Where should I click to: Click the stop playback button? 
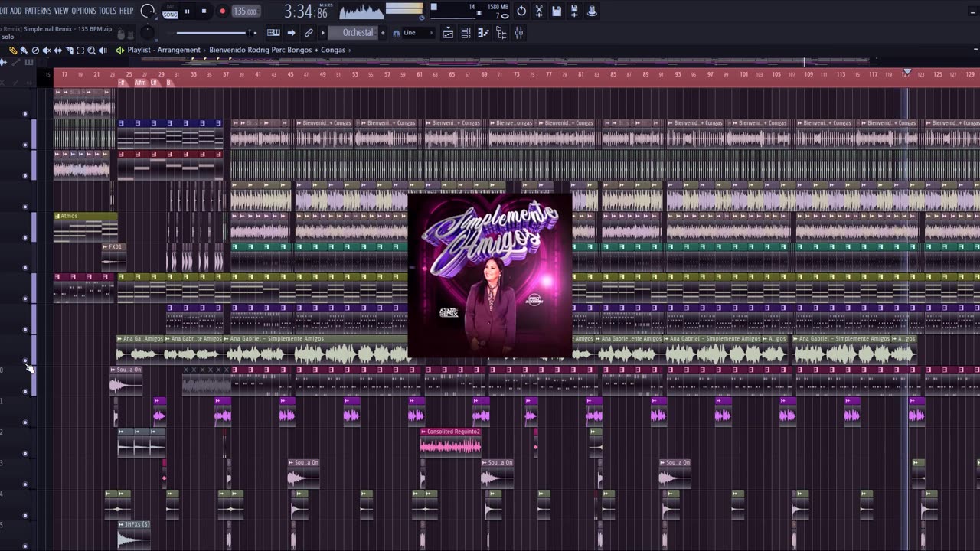204,11
